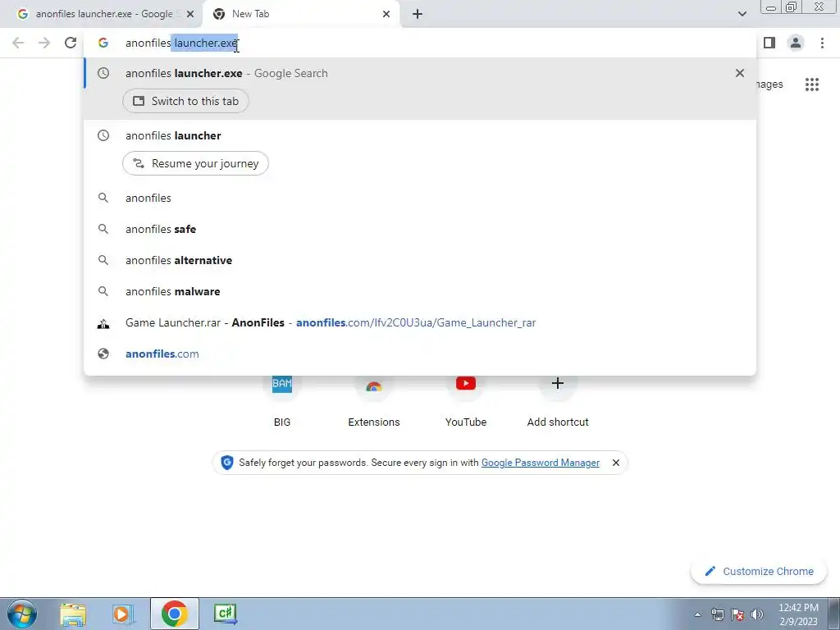Viewport: 840px width, 630px height.
Task: Launch Windows Media Player from taskbar
Action: [123, 614]
